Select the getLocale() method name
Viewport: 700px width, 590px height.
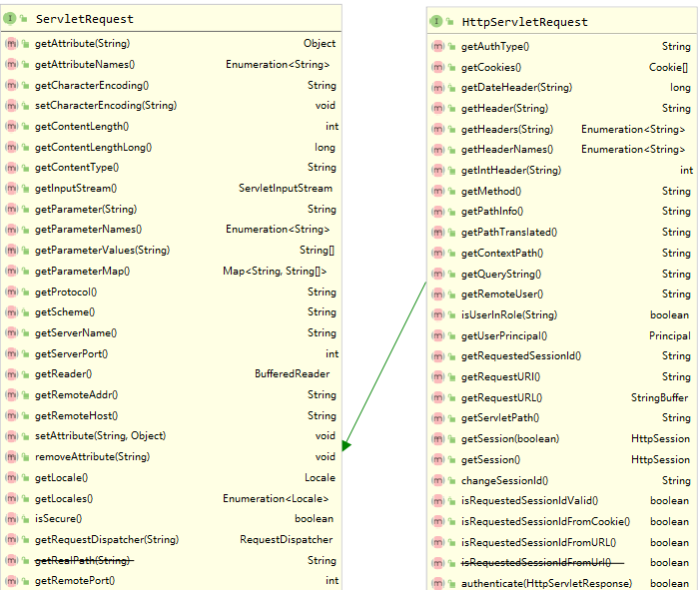coord(61,477)
